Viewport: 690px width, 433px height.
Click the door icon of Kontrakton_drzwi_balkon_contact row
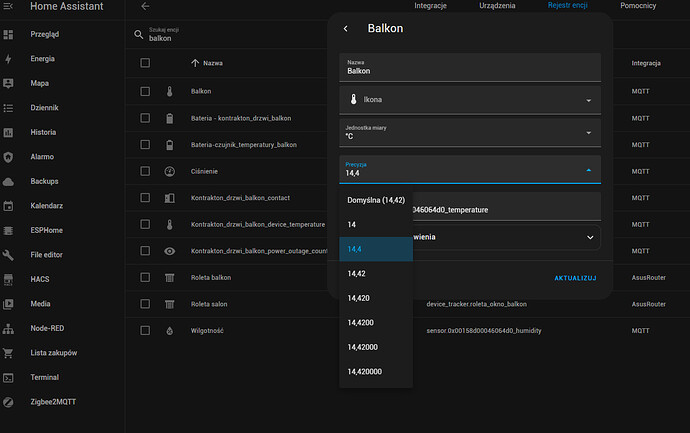pos(169,198)
